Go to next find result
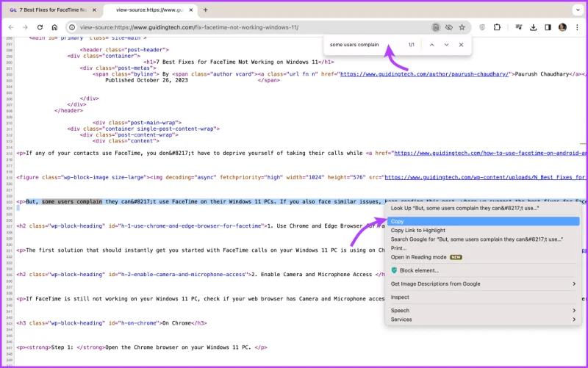588x368 pixels. pos(446,45)
